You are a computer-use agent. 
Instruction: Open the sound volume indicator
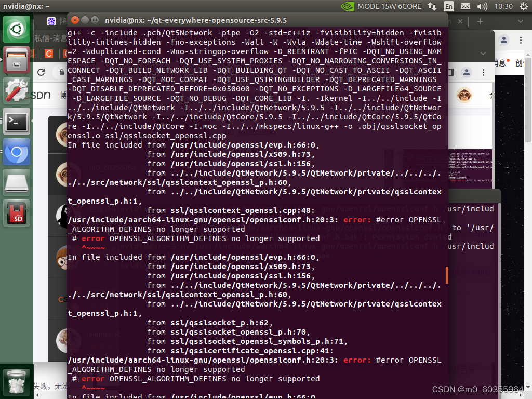pos(482,6)
